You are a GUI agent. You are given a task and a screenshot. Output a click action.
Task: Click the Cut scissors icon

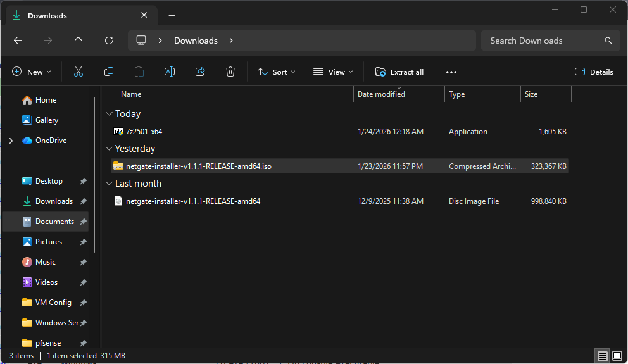tap(78, 72)
